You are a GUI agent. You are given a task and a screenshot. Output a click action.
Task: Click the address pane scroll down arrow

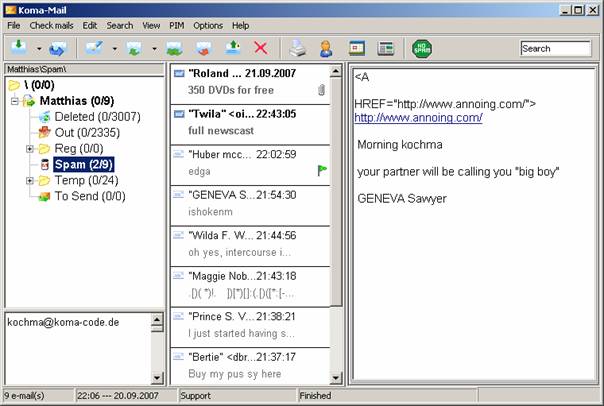coord(157,378)
